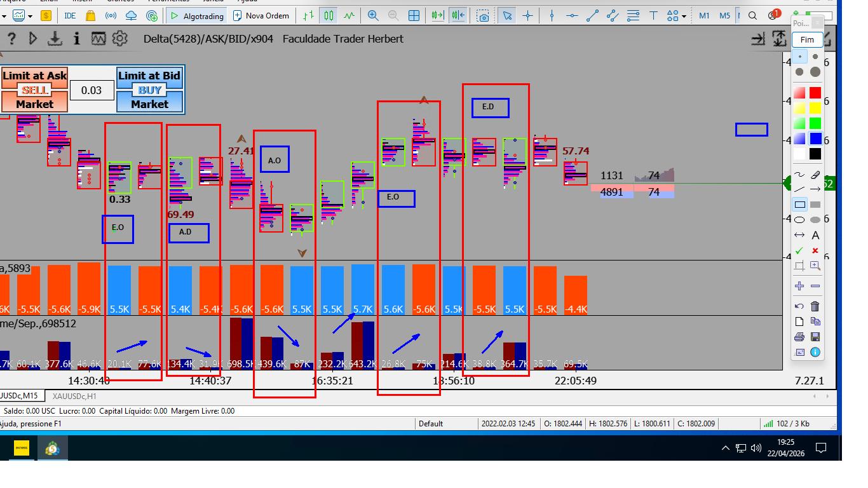Select the trendline drawing tool

[592, 16]
